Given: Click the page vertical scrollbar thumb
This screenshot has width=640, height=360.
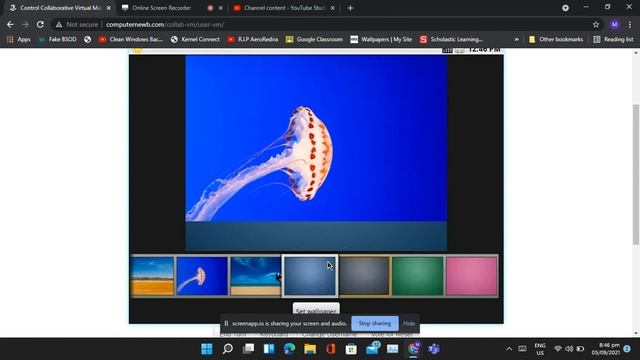Looking at the screenshot, I should (x=636, y=174).
